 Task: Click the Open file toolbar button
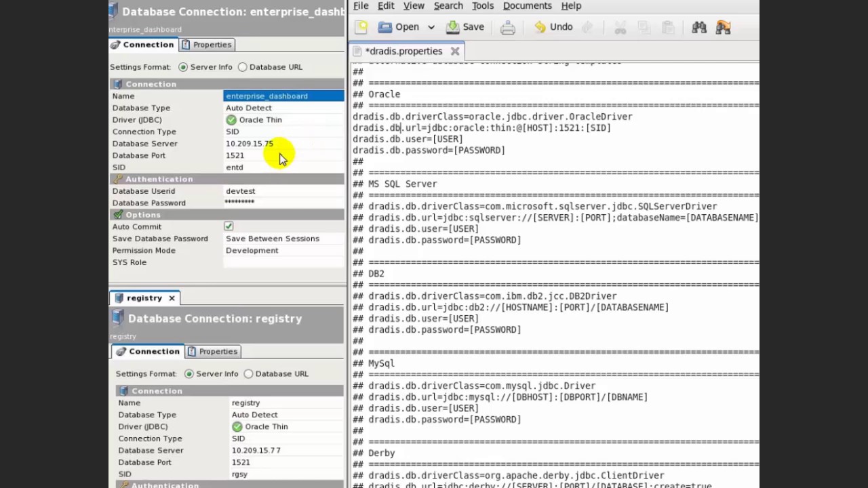399,27
